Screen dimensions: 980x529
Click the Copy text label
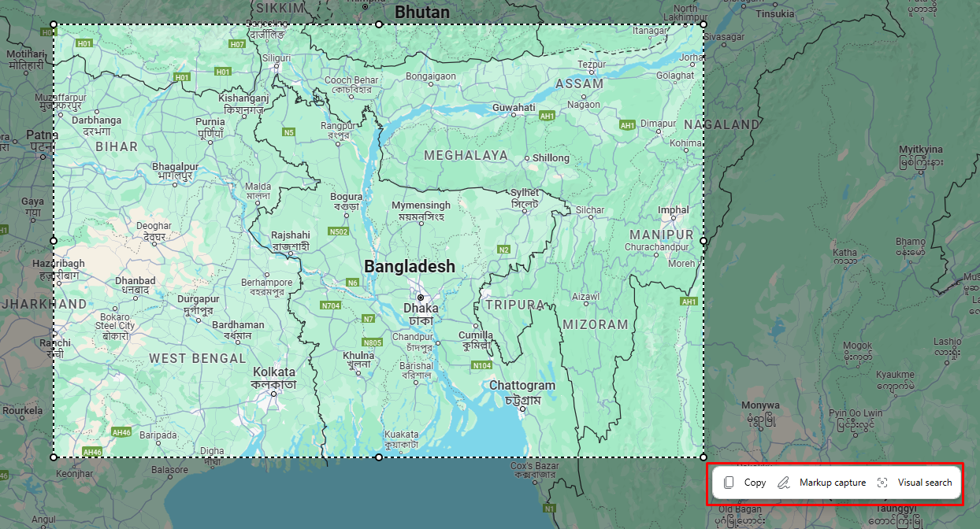point(753,482)
